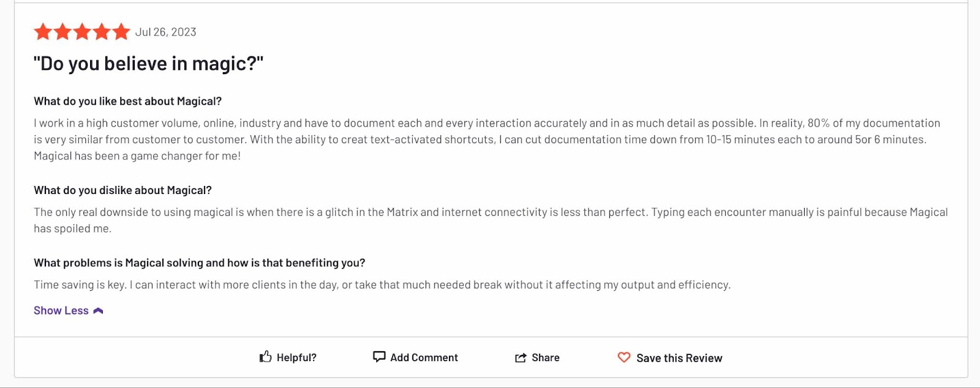
Task: Click the review date Jul 26, 2023
Action: tap(165, 32)
